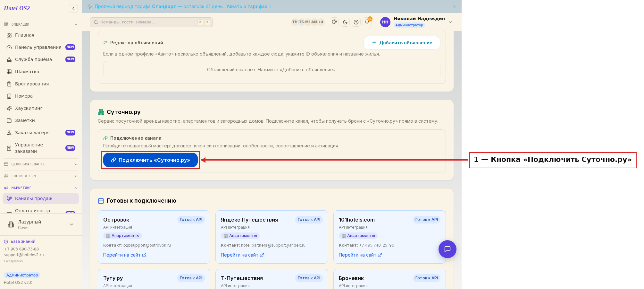644x289 pixels.
Task: Click Островок Готов к API badge
Action: (x=191, y=220)
